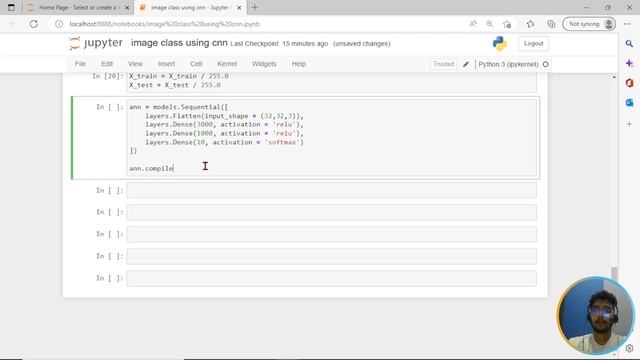Rename notebook title 'image class using cnn'

[x=179, y=43]
